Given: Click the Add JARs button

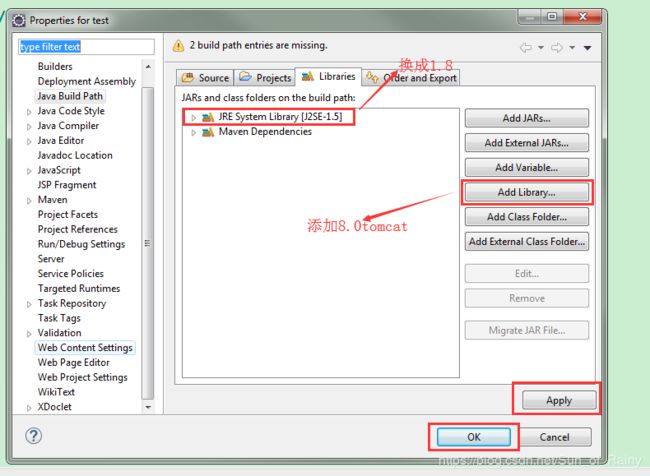Looking at the screenshot, I should coord(526,118).
